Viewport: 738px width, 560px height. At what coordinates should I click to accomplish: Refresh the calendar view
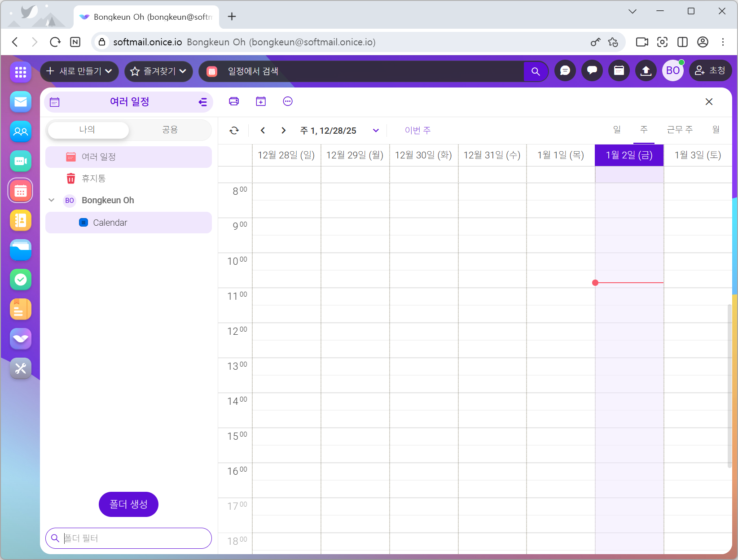pos(234,131)
